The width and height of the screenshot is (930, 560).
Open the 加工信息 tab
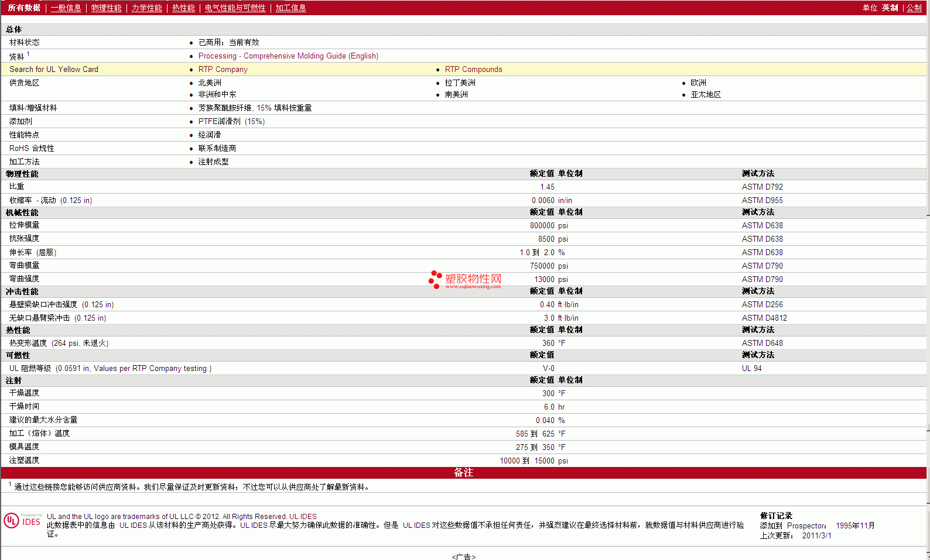(291, 8)
